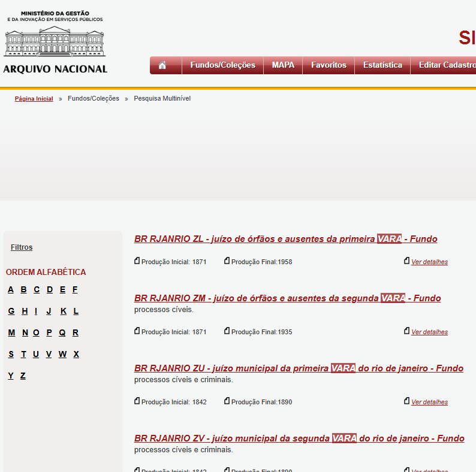Click the Arquivo Nacional building logo
This screenshot has width=476, height=472.
(55, 42)
